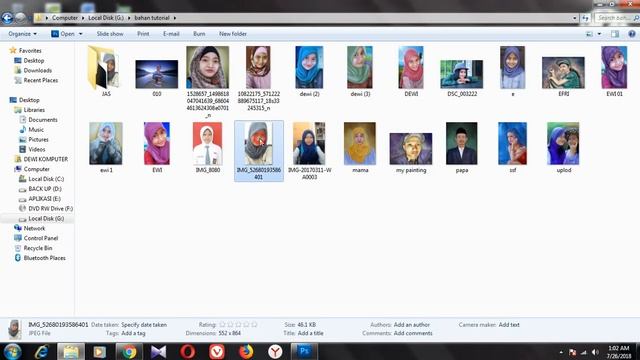Select Desktop under Favorites

click(33, 60)
